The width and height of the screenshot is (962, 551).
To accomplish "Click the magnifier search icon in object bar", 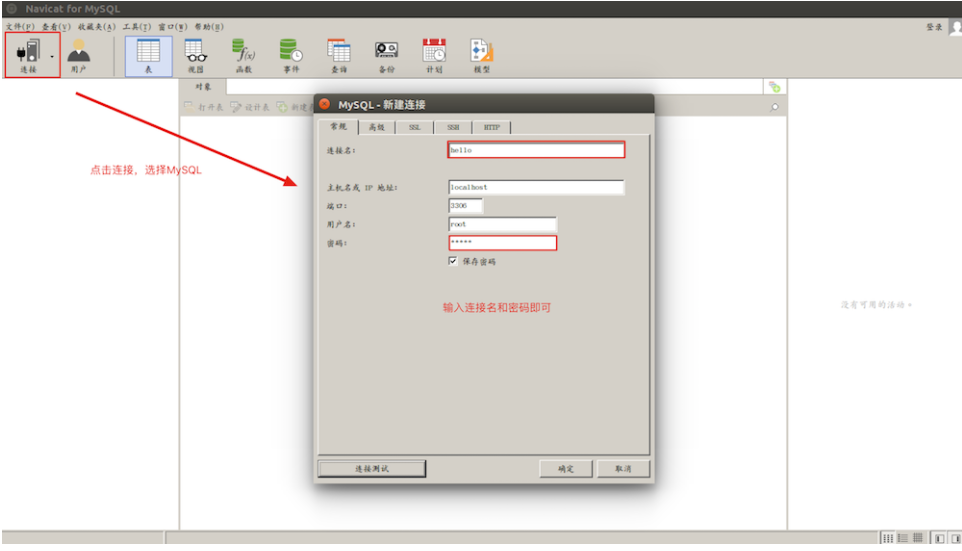I will pos(775,107).
